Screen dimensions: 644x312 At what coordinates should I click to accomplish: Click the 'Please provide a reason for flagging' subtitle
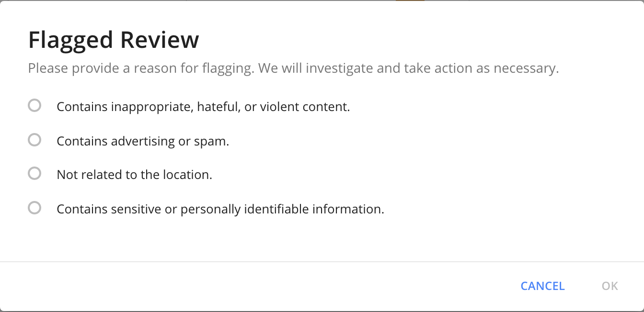tap(293, 68)
